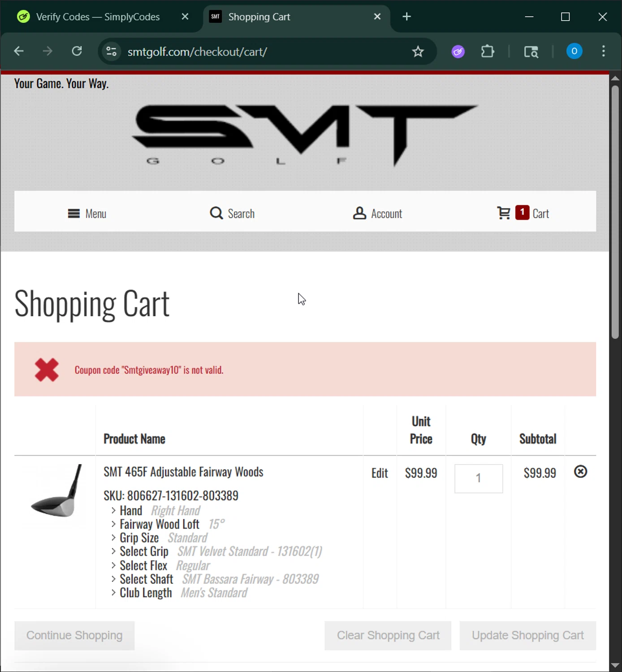Open the Account navigation item
This screenshot has height=672, width=622.
(x=377, y=214)
